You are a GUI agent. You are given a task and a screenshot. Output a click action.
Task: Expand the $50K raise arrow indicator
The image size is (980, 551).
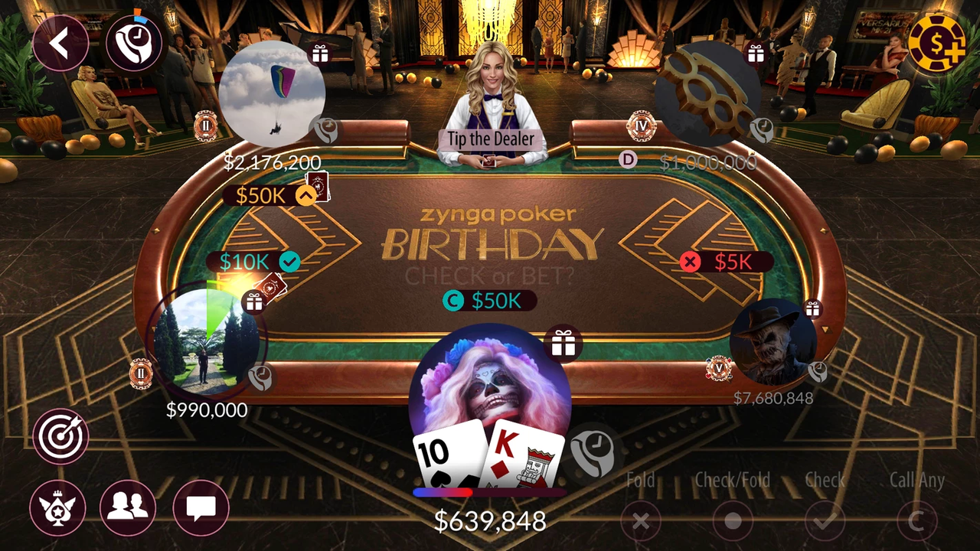(305, 196)
